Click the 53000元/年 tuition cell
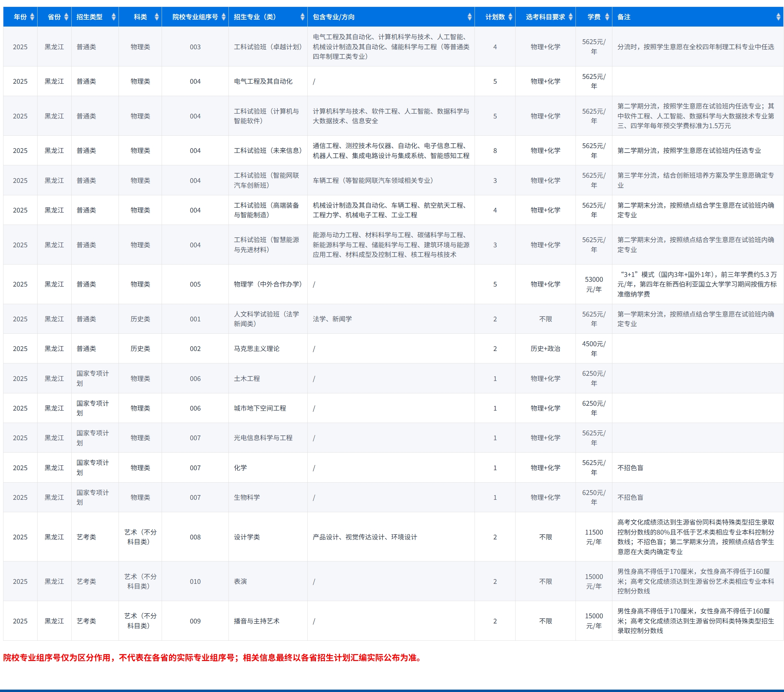This screenshot has width=784, height=692. 594,284
